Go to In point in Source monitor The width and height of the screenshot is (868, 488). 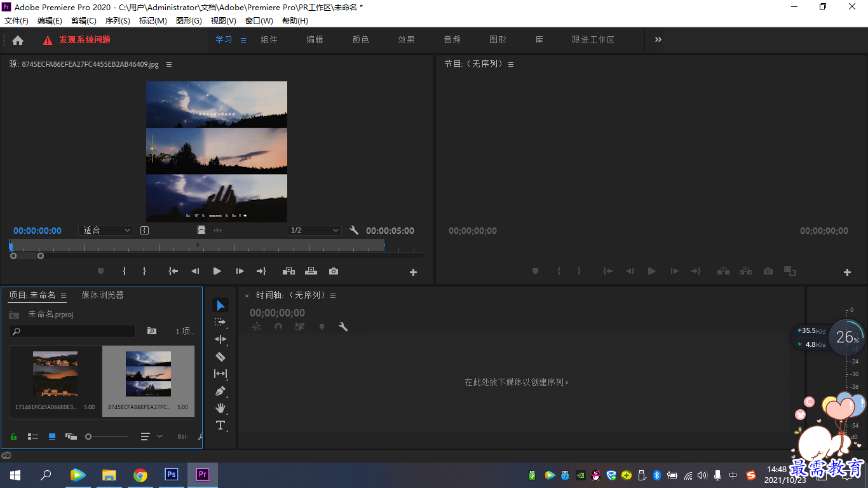[173, 271]
